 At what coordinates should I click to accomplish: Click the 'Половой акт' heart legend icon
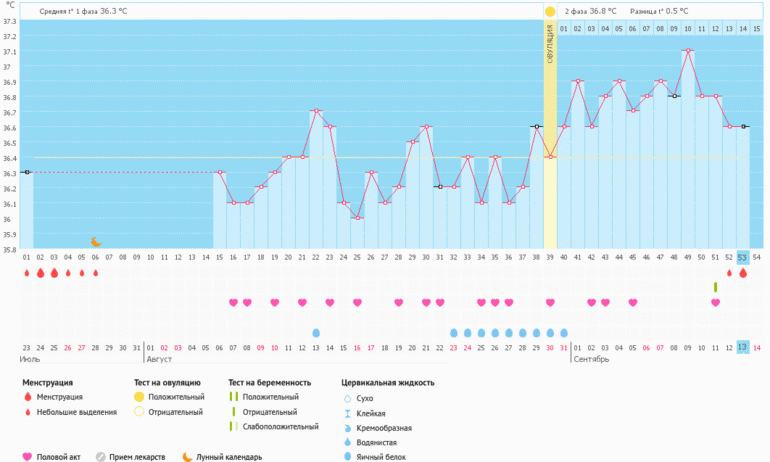coord(26,457)
